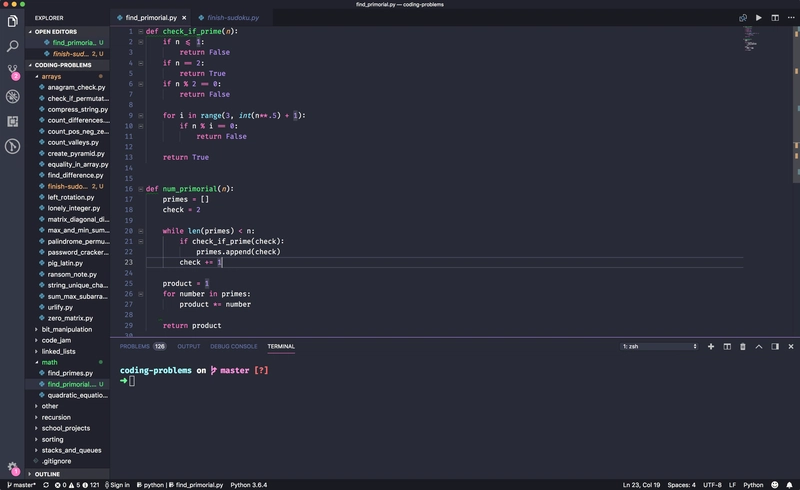Select the Terminal panel tab

click(281, 346)
